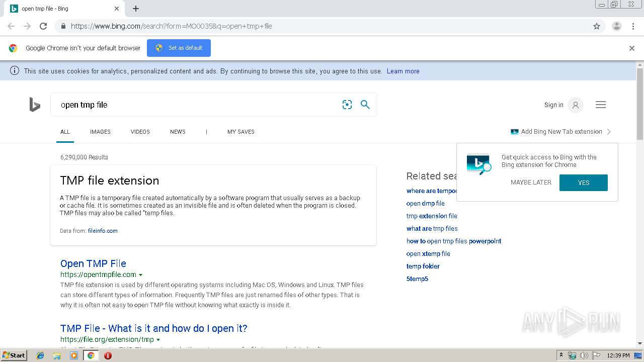Click the Learn more cookie link
This screenshot has height=362, width=644.
click(x=403, y=71)
